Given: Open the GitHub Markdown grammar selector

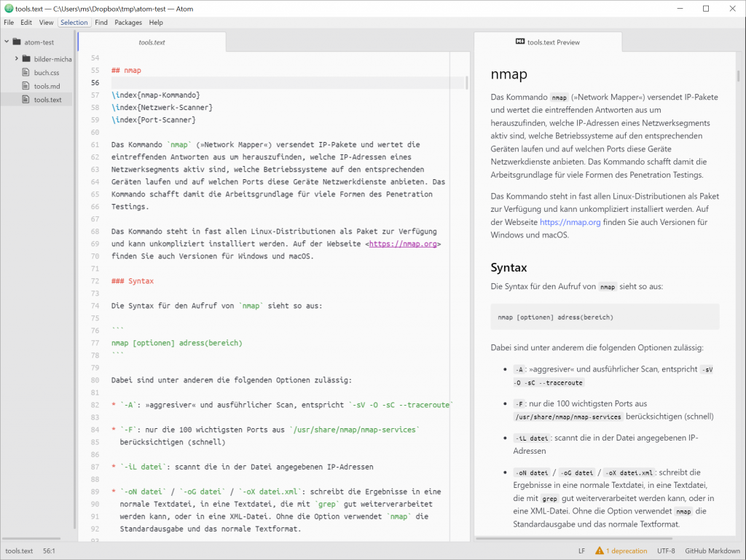Looking at the screenshot, I should point(712,551).
